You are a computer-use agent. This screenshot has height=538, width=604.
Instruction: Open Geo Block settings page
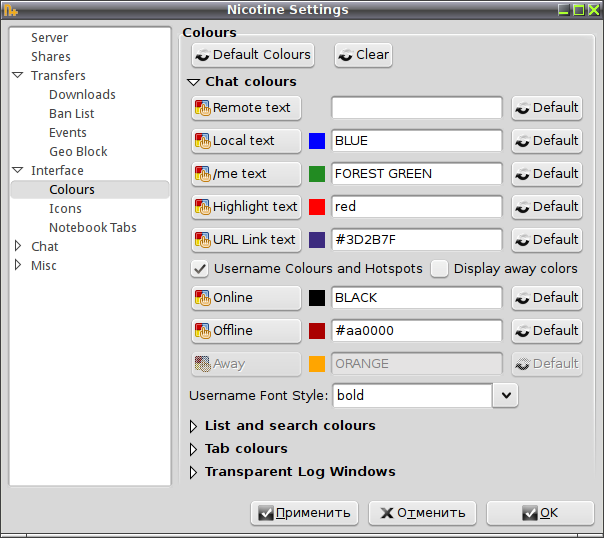click(78, 151)
